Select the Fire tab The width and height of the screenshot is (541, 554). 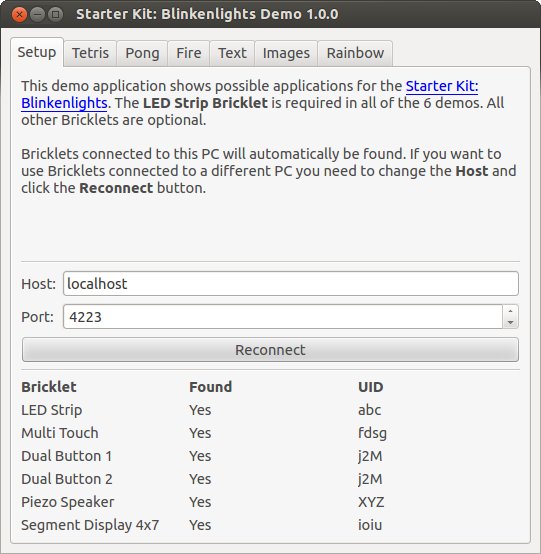[189, 53]
